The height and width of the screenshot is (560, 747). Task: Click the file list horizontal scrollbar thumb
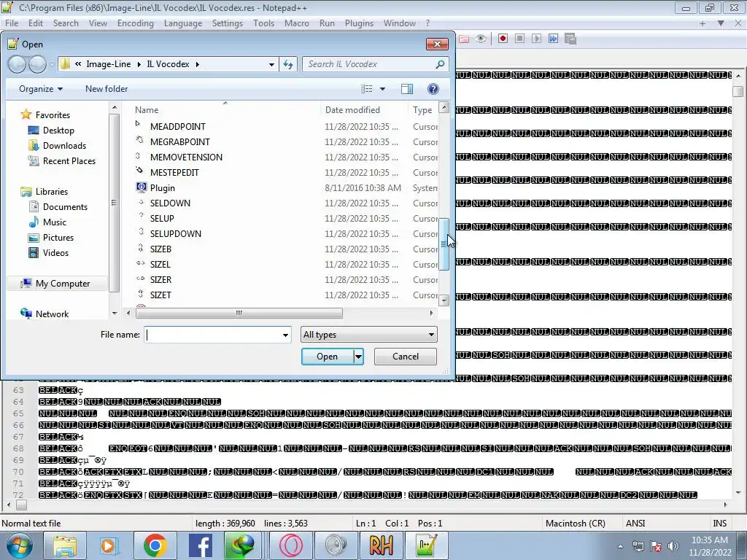pyautogui.click(x=239, y=313)
